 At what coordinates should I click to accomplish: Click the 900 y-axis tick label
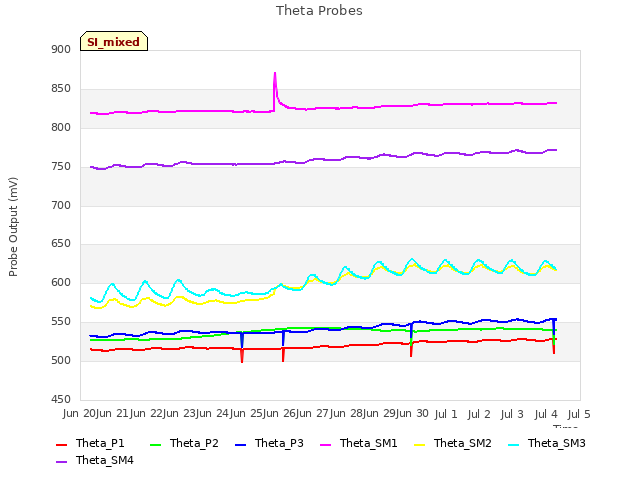pos(61,49)
